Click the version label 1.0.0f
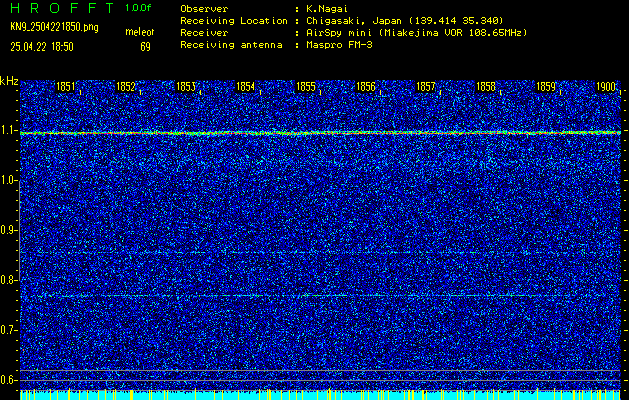This screenshot has width=629, height=400. point(138,8)
